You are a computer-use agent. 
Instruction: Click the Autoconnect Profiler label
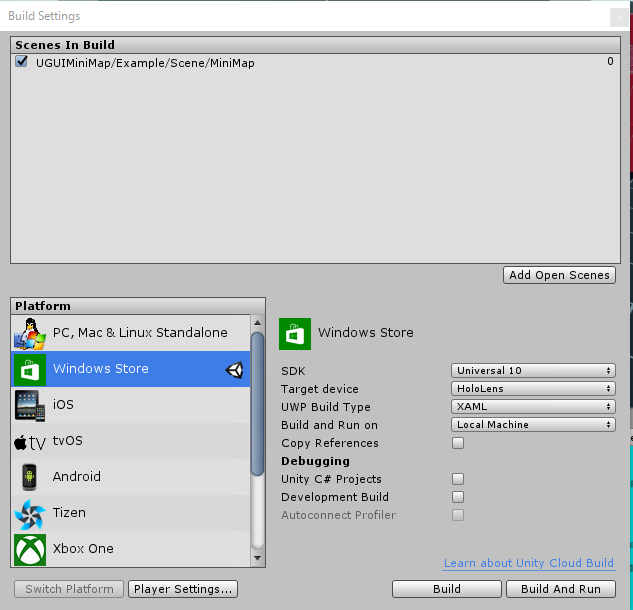339,515
